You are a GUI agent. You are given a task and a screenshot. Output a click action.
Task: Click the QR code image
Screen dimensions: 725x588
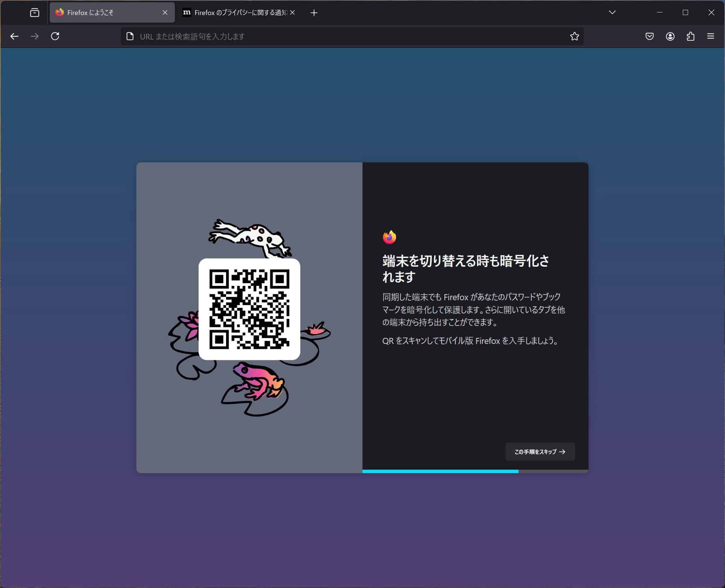click(249, 309)
